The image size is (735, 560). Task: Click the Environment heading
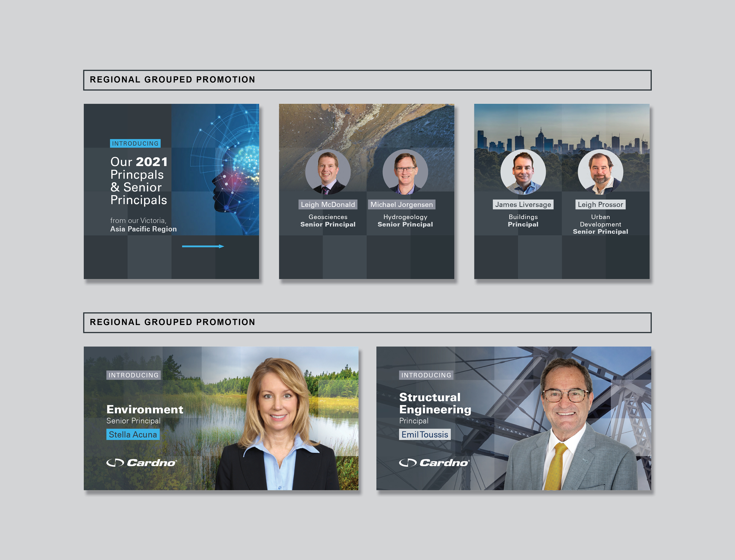point(145,409)
